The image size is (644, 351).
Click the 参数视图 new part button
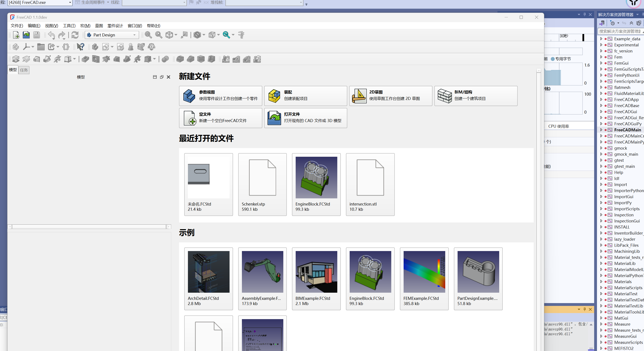pos(220,96)
